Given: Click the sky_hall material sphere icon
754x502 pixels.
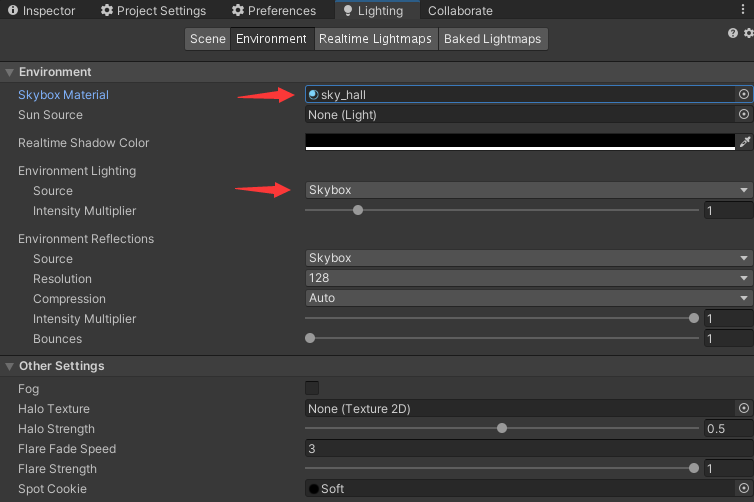Looking at the screenshot, I should pyautogui.click(x=314, y=95).
